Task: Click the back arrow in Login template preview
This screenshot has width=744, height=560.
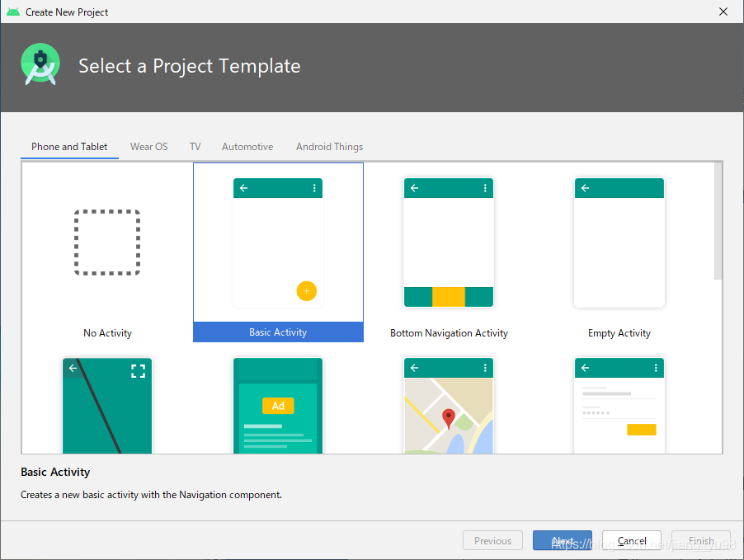Action: click(x=586, y=368)
